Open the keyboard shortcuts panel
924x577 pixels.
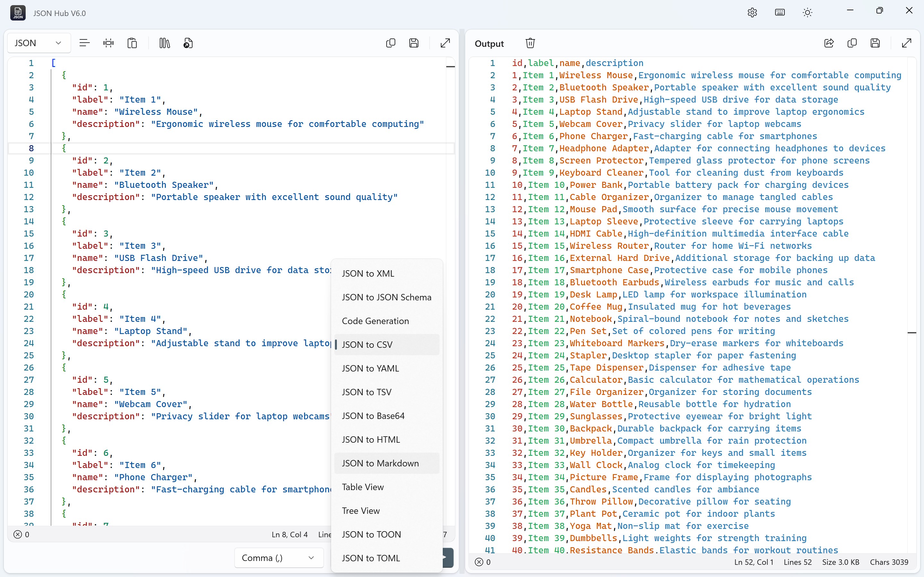point(780,12)
